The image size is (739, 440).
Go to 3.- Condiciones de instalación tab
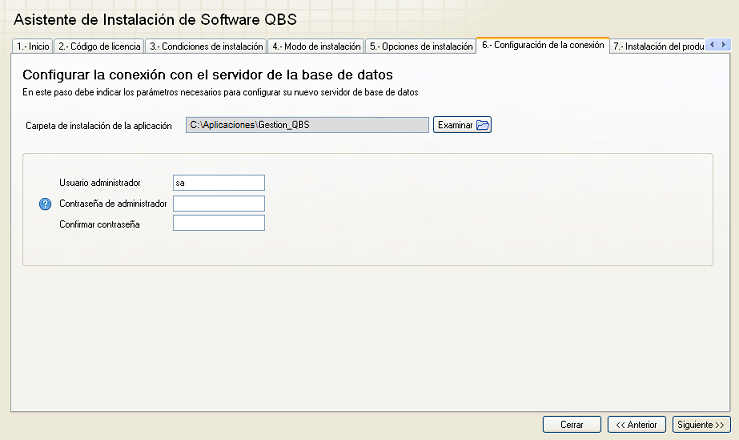point(206,46)
